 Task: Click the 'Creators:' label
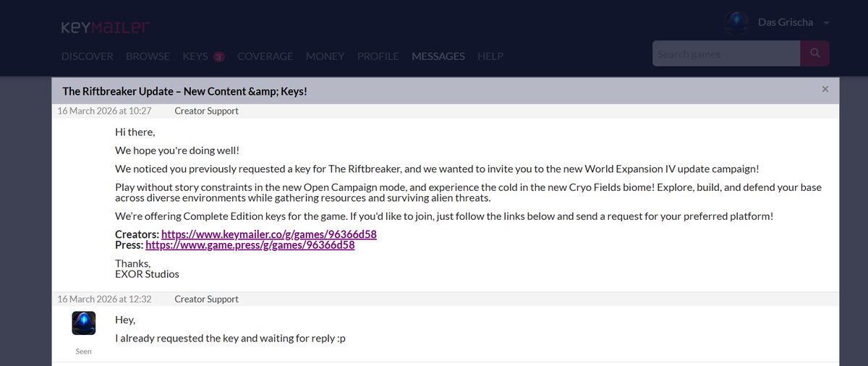(137, 234)
